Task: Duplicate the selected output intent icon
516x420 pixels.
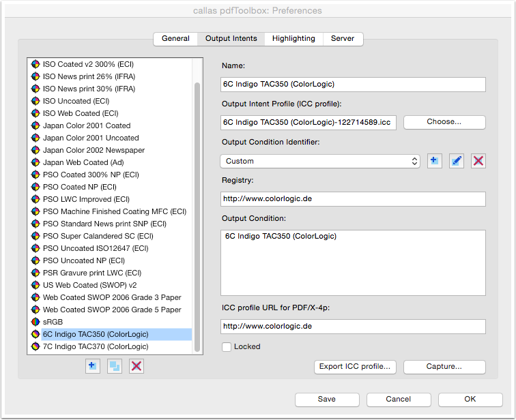Action: 115,365
